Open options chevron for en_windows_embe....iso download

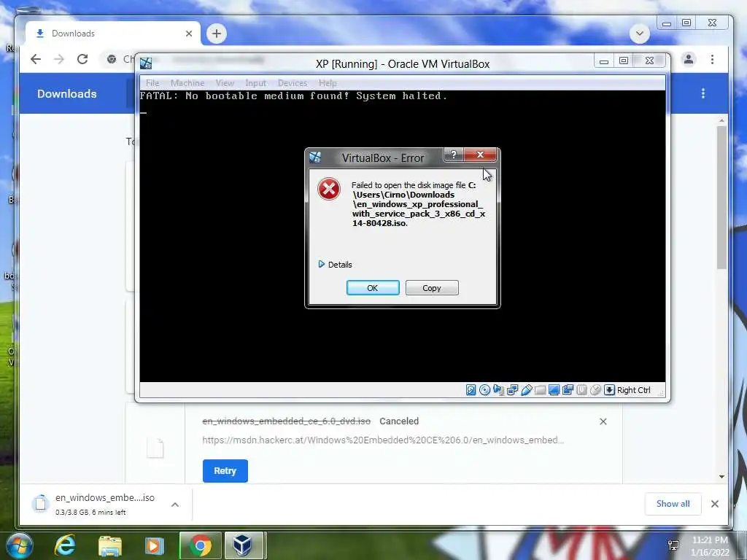[x=175, y=505]
